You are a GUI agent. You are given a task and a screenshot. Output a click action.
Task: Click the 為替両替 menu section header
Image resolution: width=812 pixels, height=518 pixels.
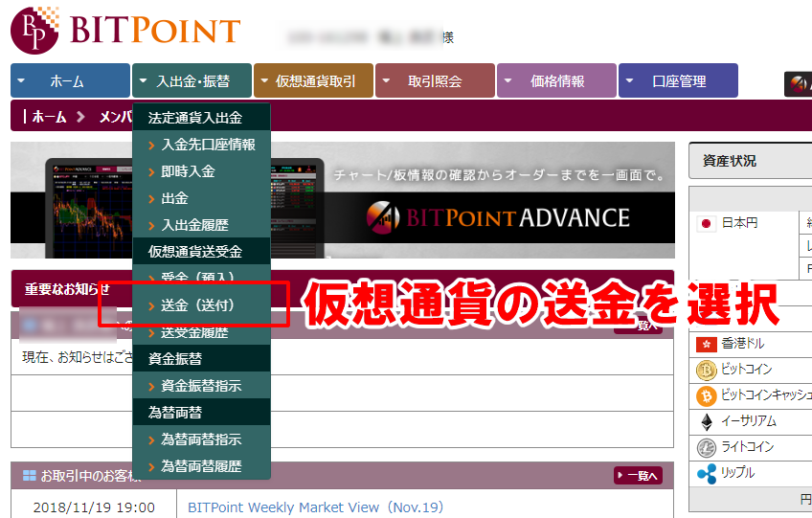201,413
